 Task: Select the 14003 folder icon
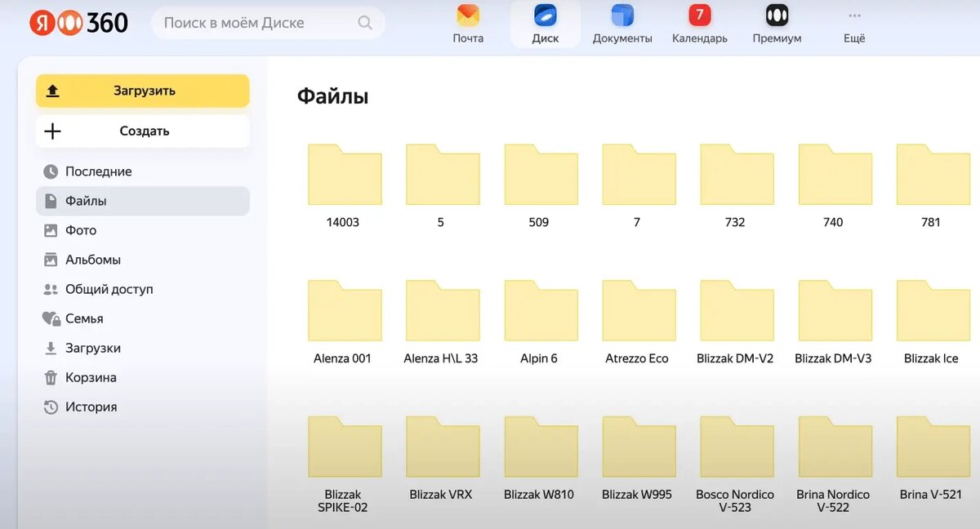(344, 174)
